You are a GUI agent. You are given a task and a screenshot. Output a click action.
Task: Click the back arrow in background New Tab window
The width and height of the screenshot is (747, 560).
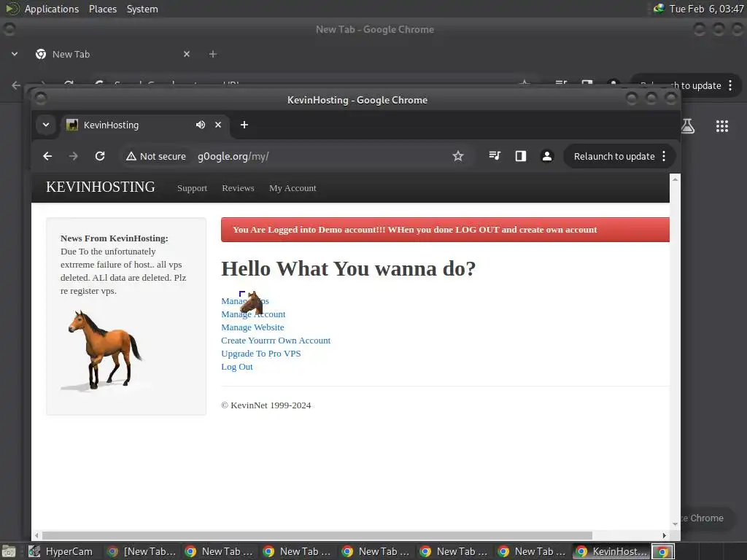[x=16, y=85]
